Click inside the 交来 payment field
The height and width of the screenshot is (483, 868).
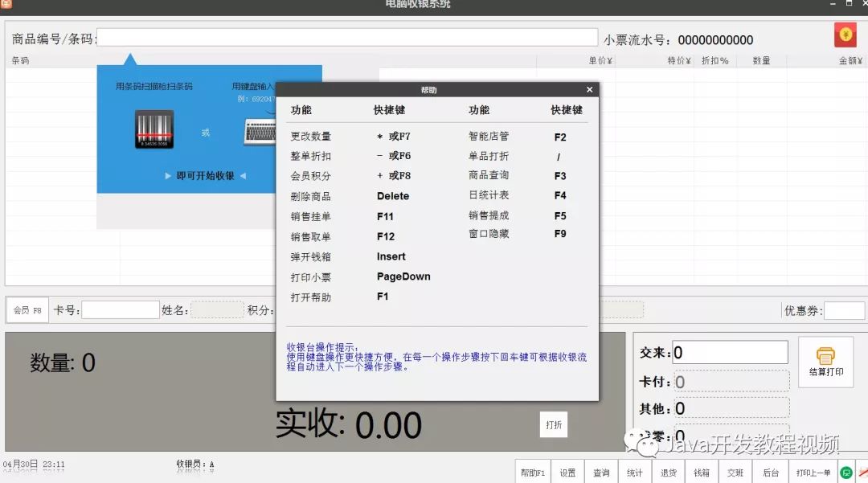tap(730, 351)
